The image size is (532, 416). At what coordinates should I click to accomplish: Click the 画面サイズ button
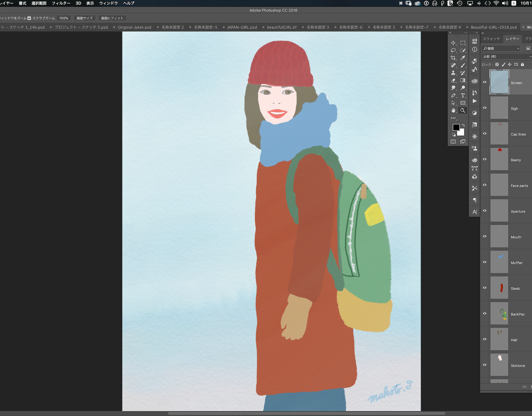pyautogui.click(x=85, y=18)
